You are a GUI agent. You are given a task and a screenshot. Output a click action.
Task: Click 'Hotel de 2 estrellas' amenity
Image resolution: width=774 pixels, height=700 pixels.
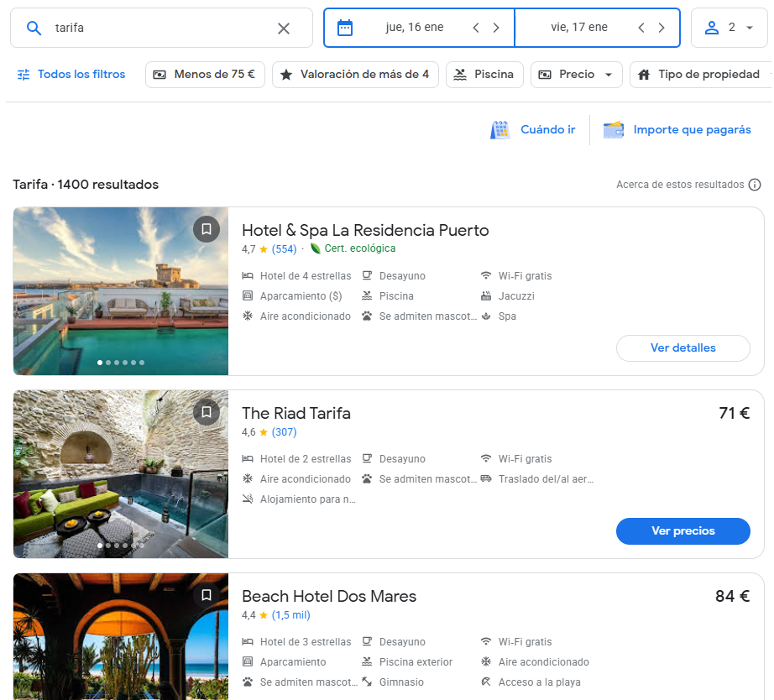point(306,459)
